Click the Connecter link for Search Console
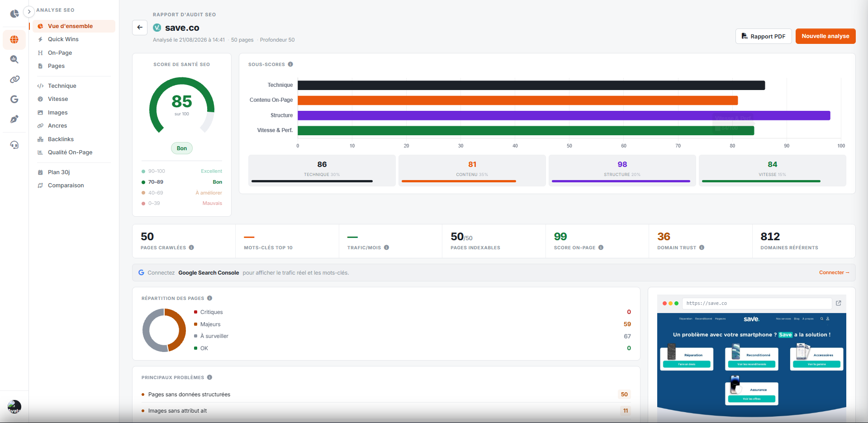Viewport: 868px width, 423px height. [834, 273]
